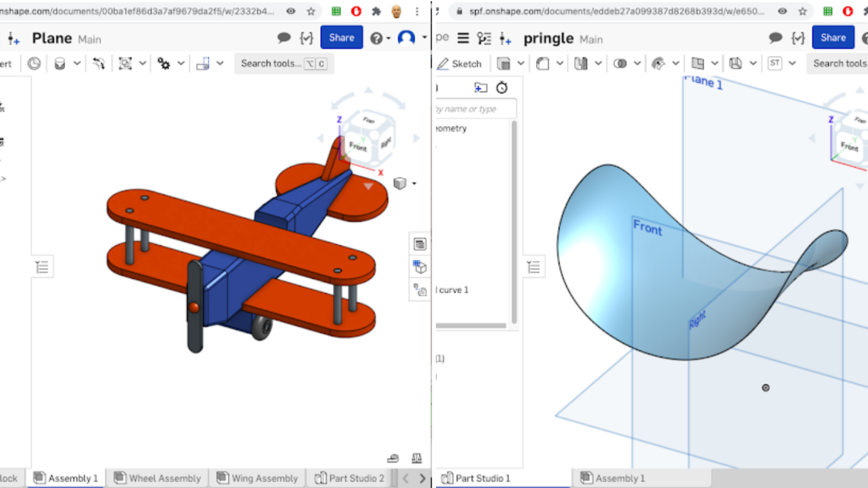Toggle the browser extension eye icon left window

pos(291,11)
